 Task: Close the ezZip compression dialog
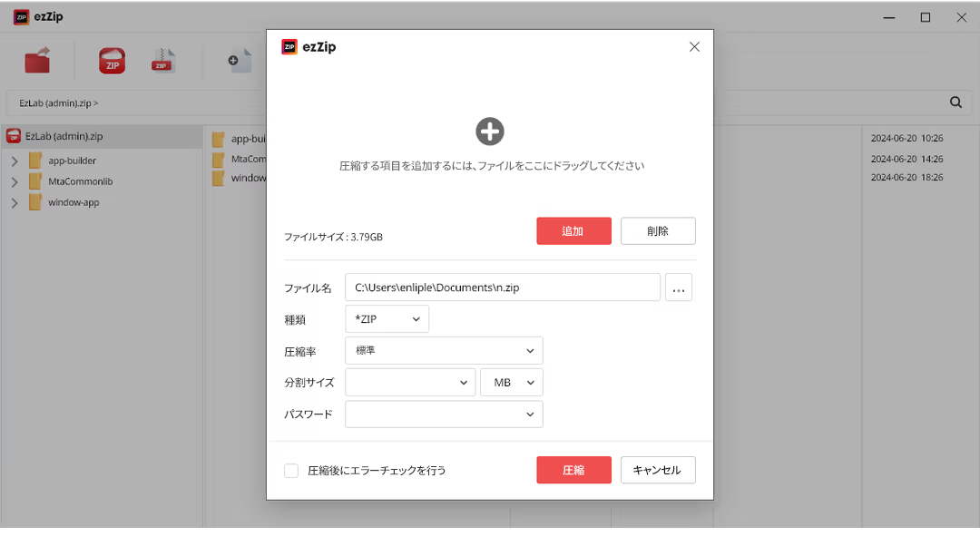[694, 47]
